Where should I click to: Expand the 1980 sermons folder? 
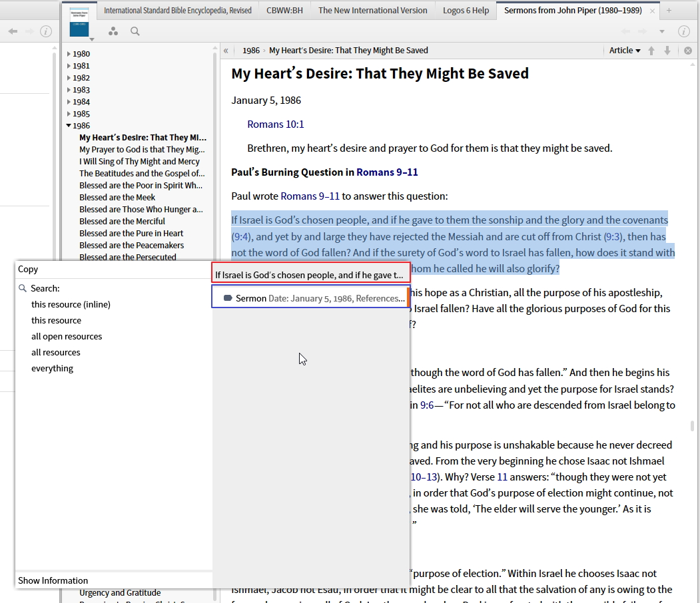pos(69,53)
